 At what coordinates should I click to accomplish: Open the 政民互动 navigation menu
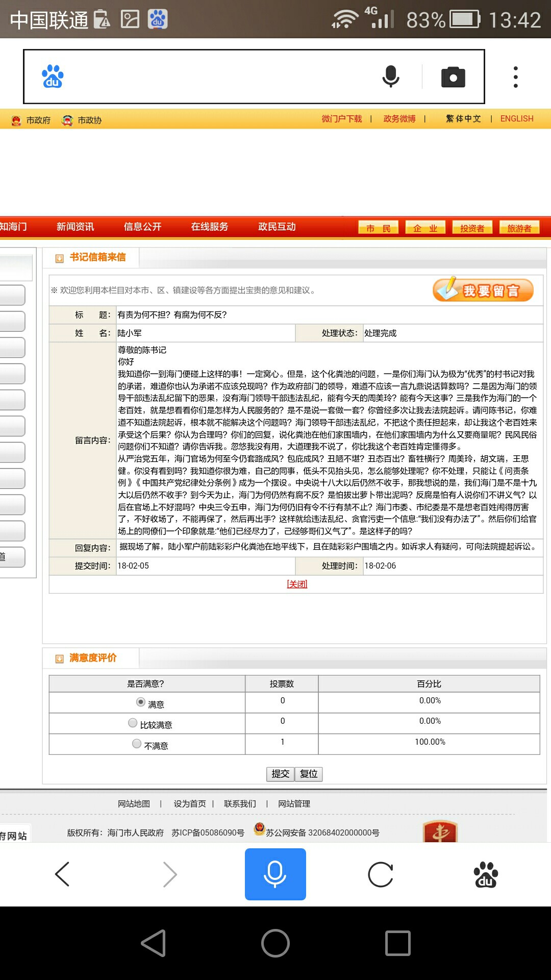pyautogui.click(x=277, y=227)
